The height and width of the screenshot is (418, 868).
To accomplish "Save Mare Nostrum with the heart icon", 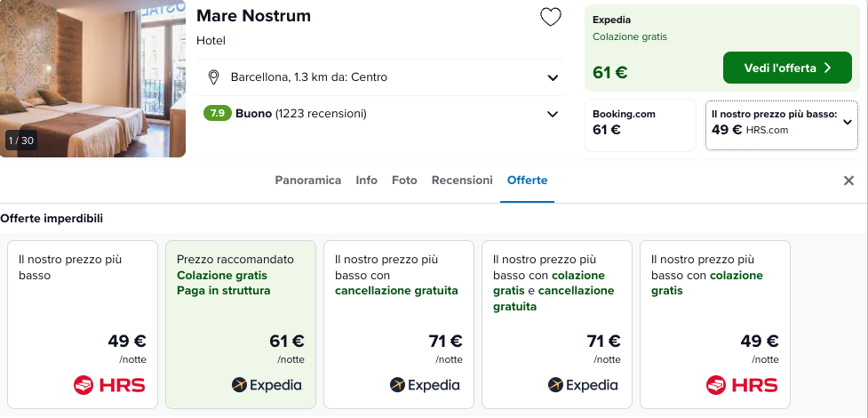I will (x=550, y=17).
